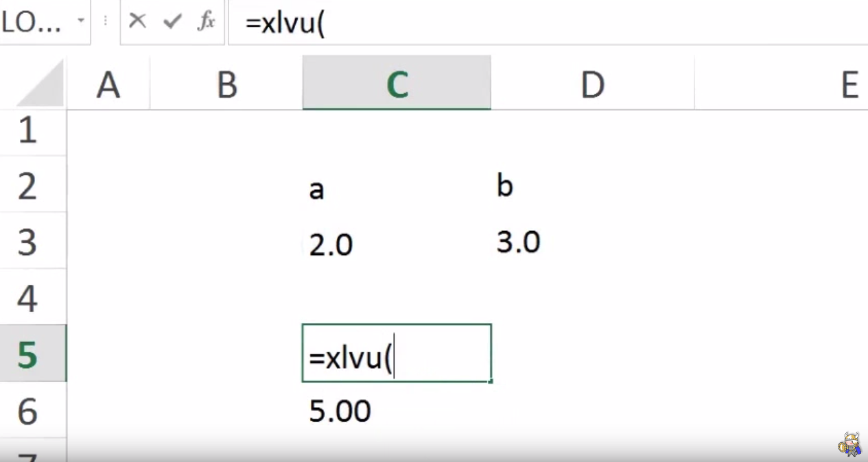Select column A header
Image resolution: width=868 pixels, height=462 pixels.
tap(108, 86)
